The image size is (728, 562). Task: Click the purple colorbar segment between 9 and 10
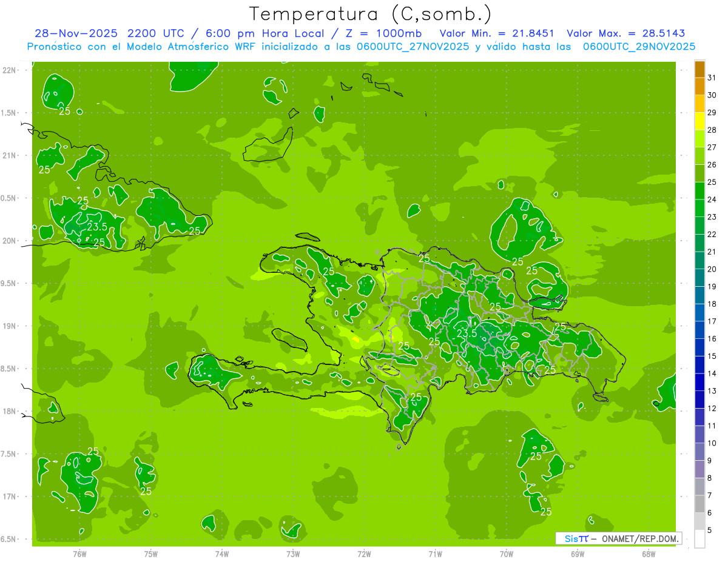click(699, 452)
